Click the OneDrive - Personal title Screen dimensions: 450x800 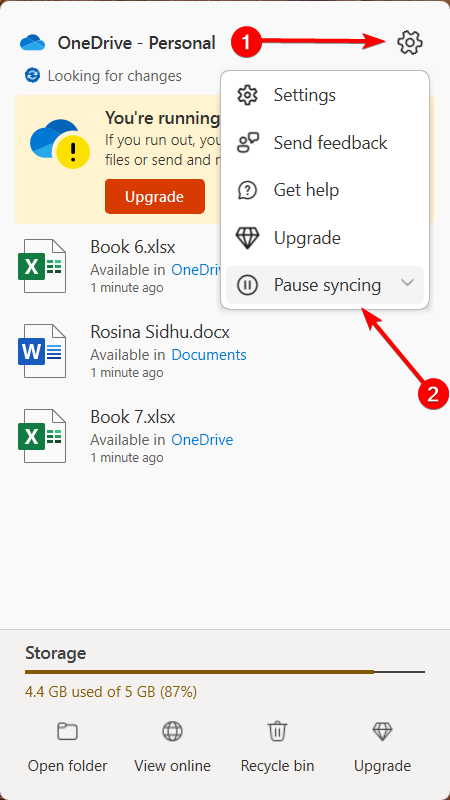click(136, 43)
